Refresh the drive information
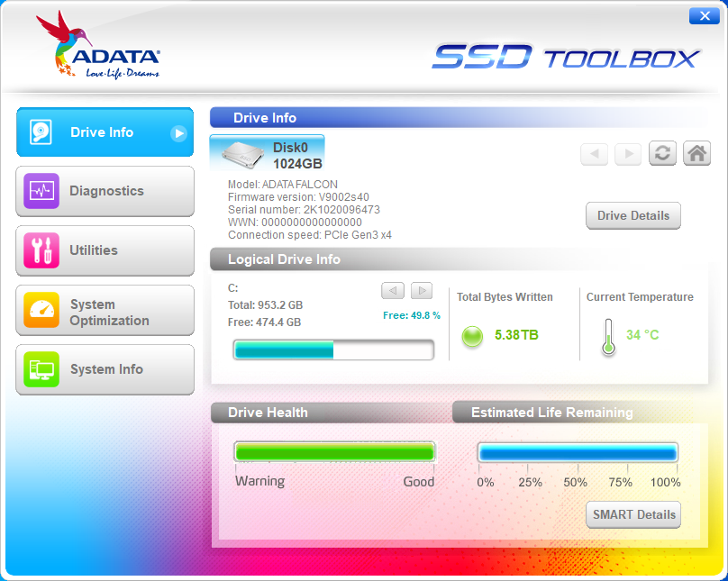Image resolution: width=728 pixels, height=581 pixels. click(662, 153)
